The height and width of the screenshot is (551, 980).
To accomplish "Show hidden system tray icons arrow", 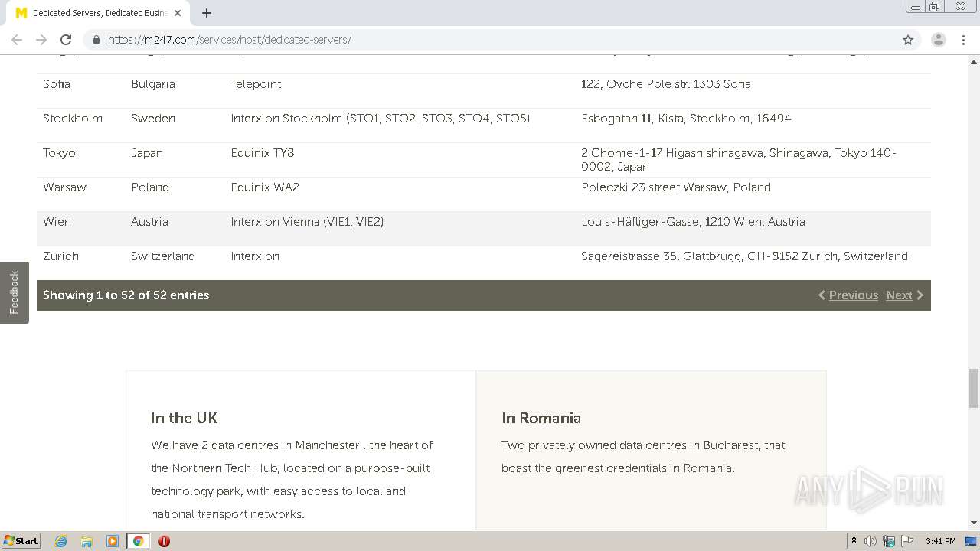I will [x=854, y=541].
